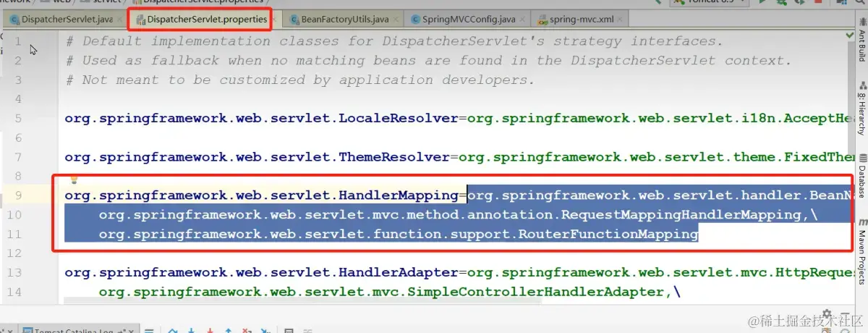Click gutter line number 1
The height and width of the screenshot is (333, 868).
[x=17, y=41]
